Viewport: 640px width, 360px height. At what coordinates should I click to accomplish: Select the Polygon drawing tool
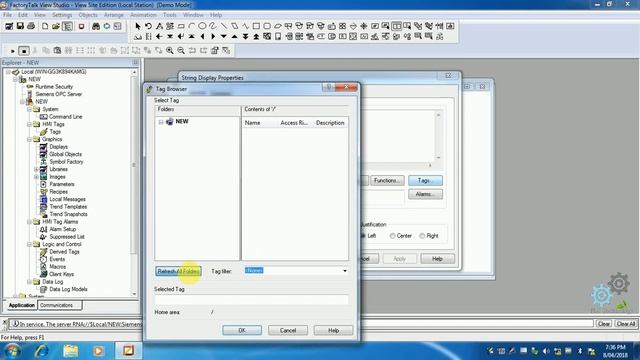[234, 26]
